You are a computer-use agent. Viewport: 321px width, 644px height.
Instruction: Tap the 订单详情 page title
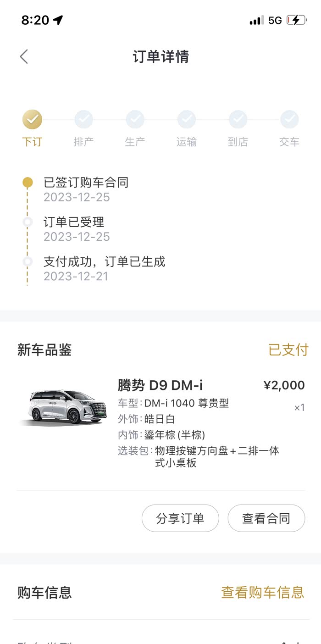tap(160, 57)
